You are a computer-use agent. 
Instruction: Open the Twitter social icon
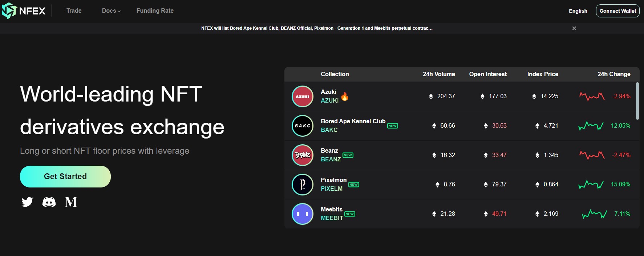click(x=27, y=202)
